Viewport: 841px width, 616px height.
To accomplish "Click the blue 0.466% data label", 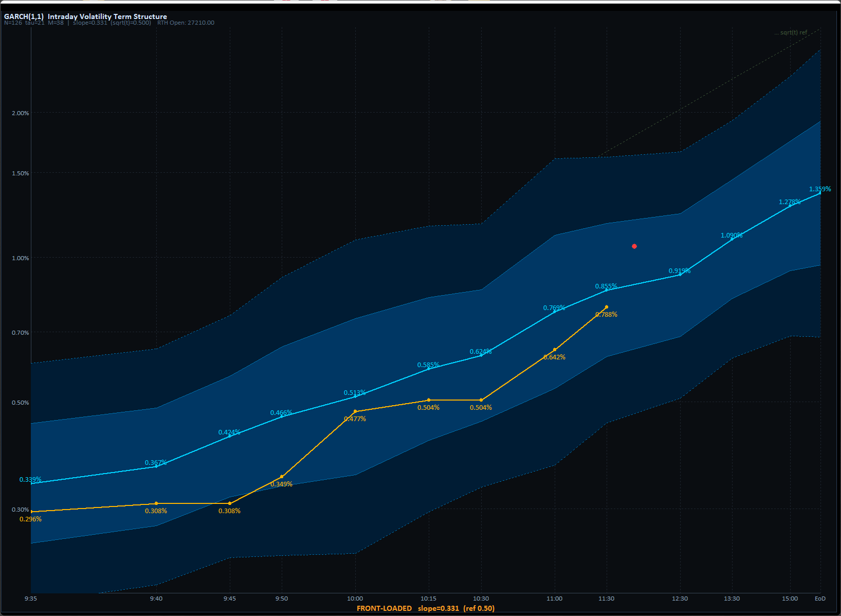I will coord(281,413).
